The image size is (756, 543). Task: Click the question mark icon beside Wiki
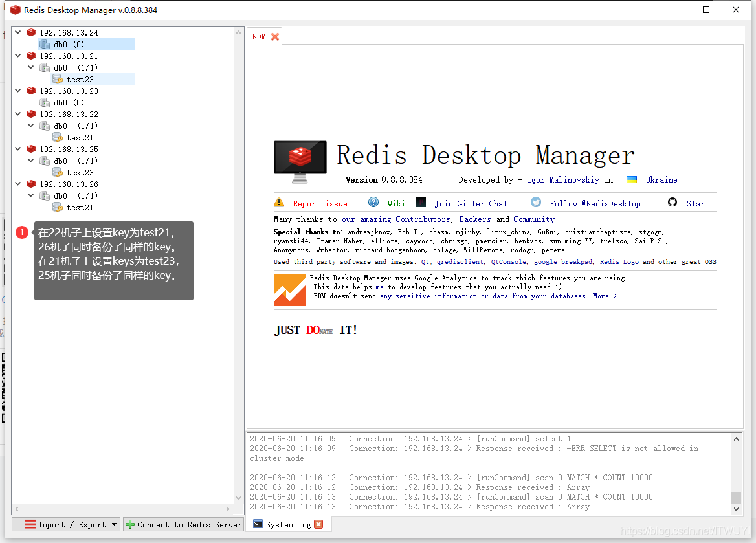coord(373,202)
